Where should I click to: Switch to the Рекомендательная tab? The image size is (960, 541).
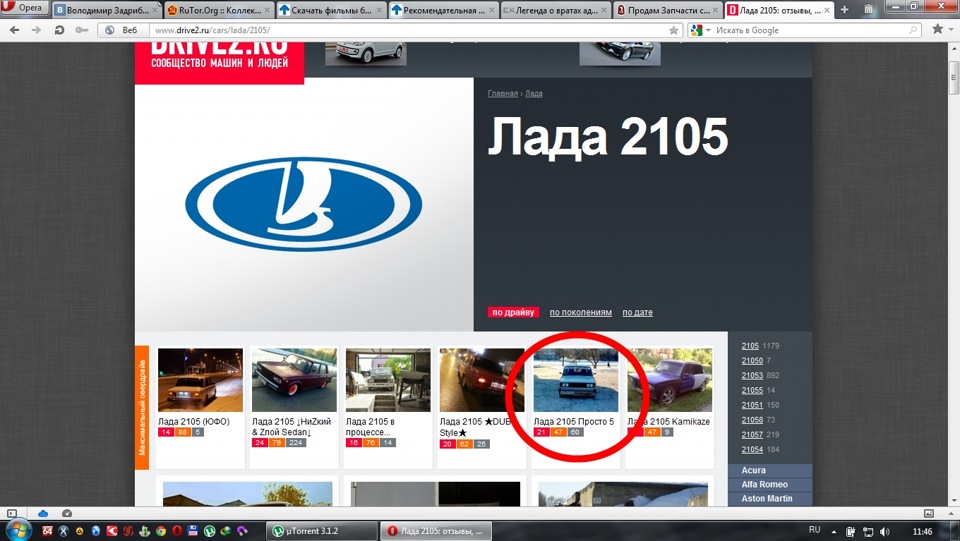pyautogui.click(x=443, y=10)
